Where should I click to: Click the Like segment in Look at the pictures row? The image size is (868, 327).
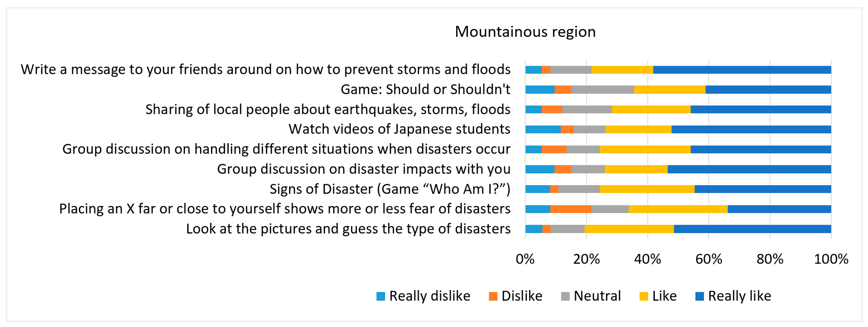(629, 229)
